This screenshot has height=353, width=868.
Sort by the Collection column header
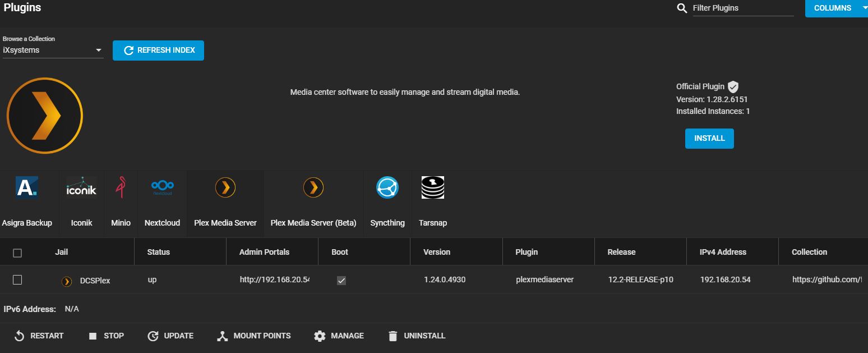(x=809, y=252)
